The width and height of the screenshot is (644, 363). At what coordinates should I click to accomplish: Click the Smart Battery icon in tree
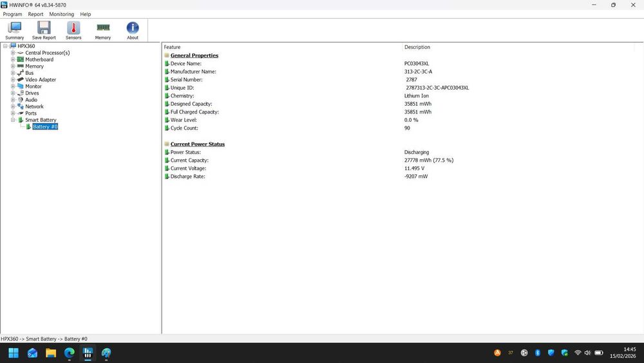(20, 120)
